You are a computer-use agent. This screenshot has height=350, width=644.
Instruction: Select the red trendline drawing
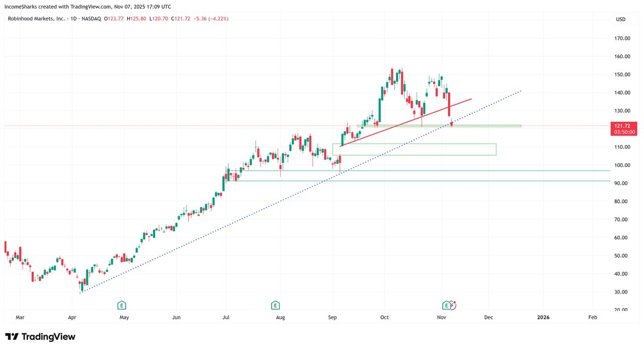[406, 122]
